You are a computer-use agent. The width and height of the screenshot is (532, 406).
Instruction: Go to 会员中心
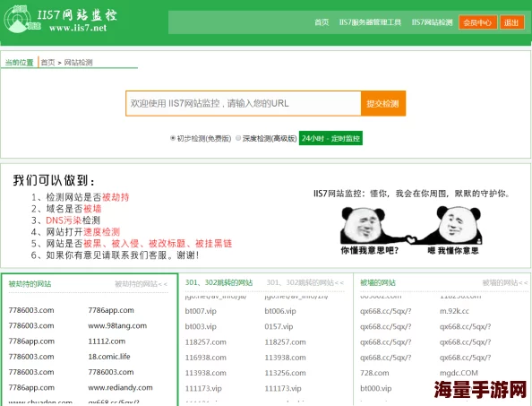[x=477, y=22]
